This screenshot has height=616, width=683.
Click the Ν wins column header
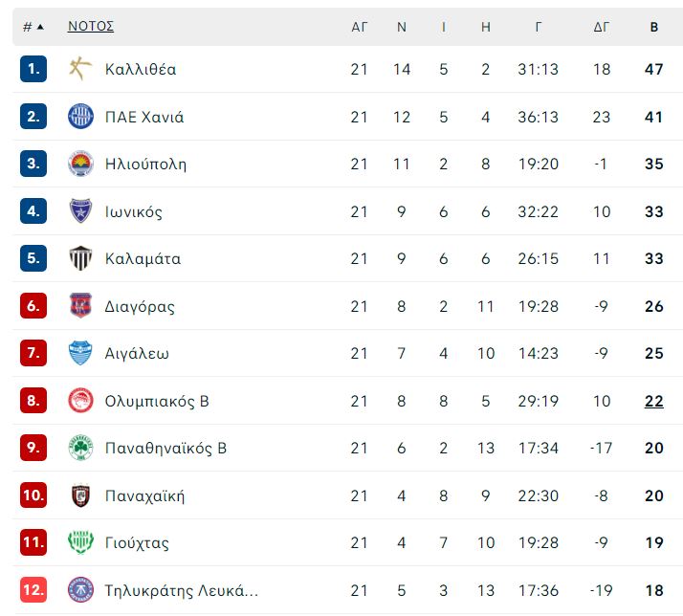point(401,27)
